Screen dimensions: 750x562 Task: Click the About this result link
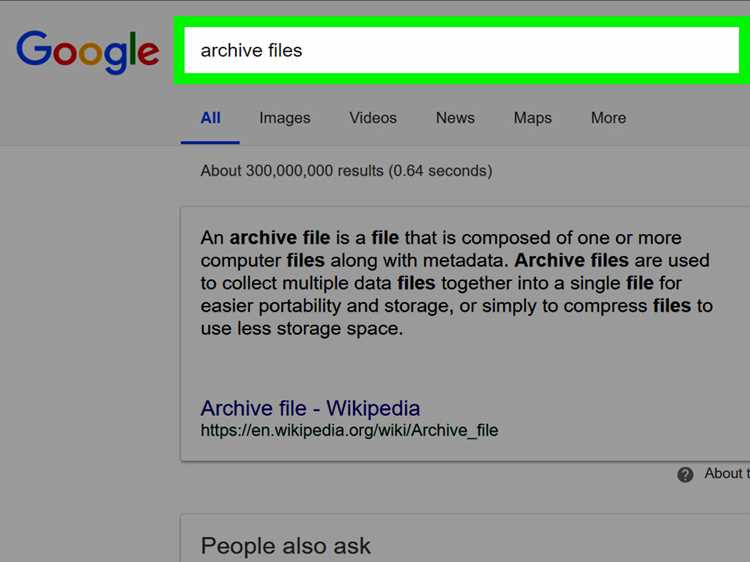coord(727,474)
